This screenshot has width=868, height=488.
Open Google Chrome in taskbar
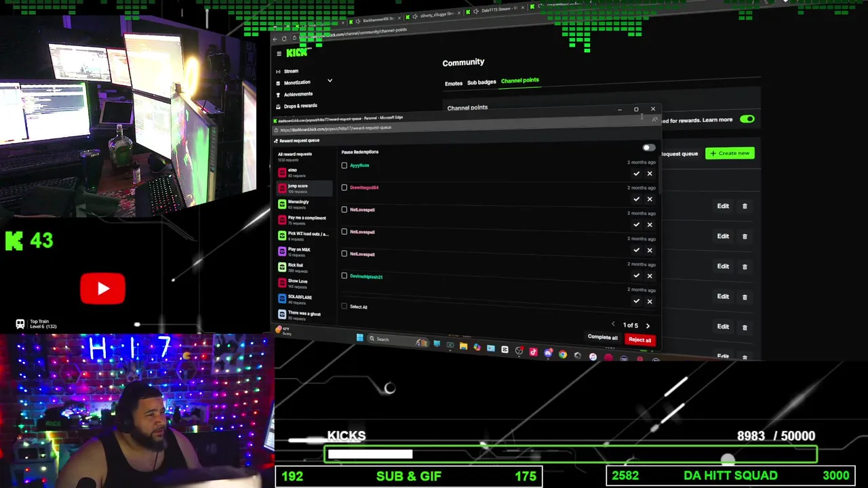(x=563, y=354)
